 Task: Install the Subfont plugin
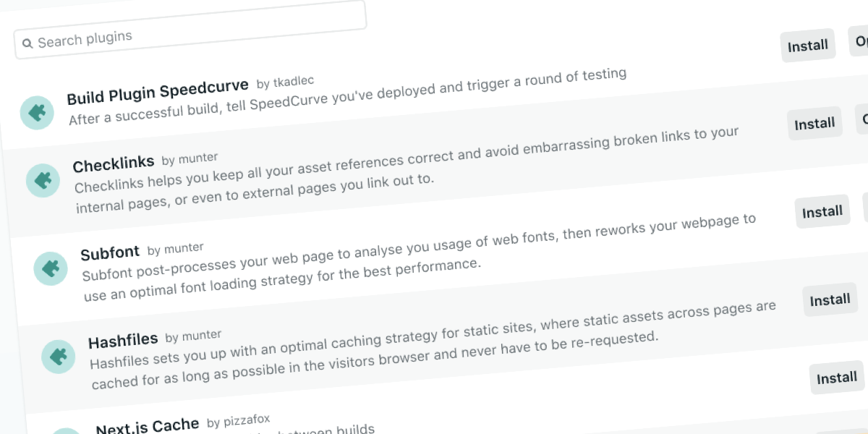click(x=822, y=212)
